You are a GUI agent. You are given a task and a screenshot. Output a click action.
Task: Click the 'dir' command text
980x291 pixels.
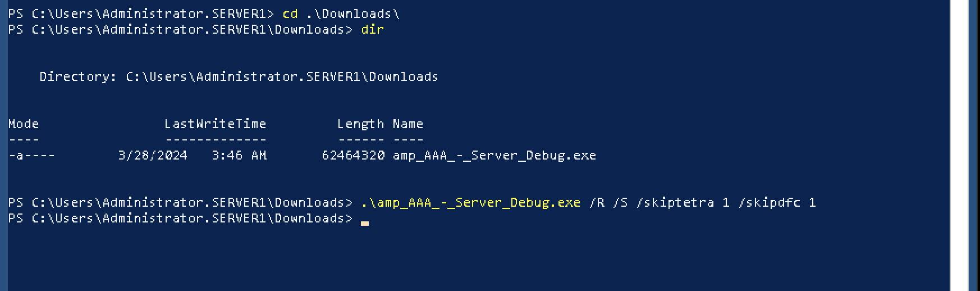pyautogui.click(x=372, y=30)
